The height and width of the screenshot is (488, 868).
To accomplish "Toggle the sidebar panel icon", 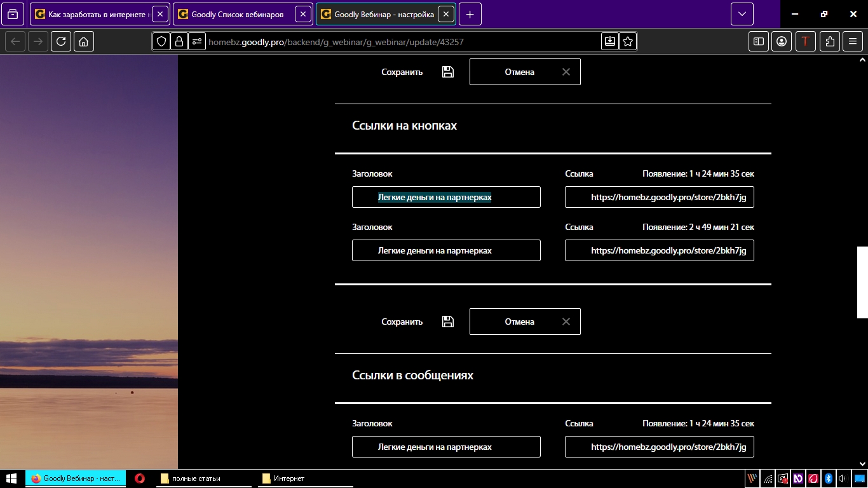I will coord(759,41).
